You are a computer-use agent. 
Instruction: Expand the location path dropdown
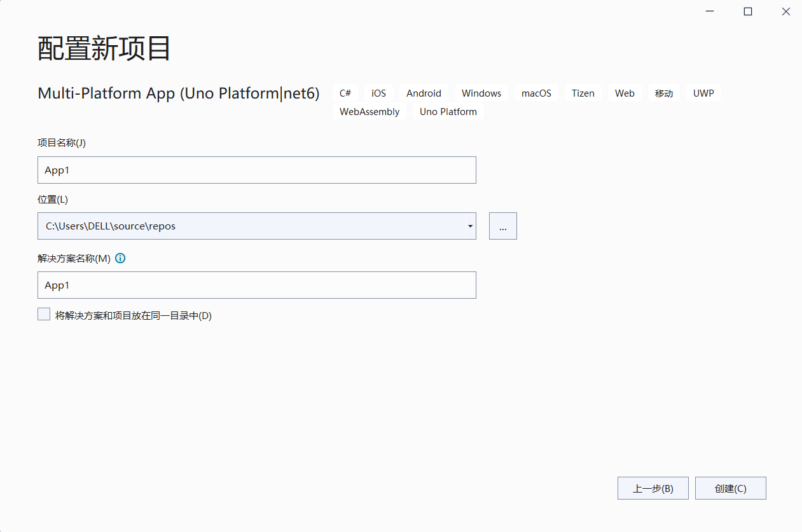coord(470,226)
